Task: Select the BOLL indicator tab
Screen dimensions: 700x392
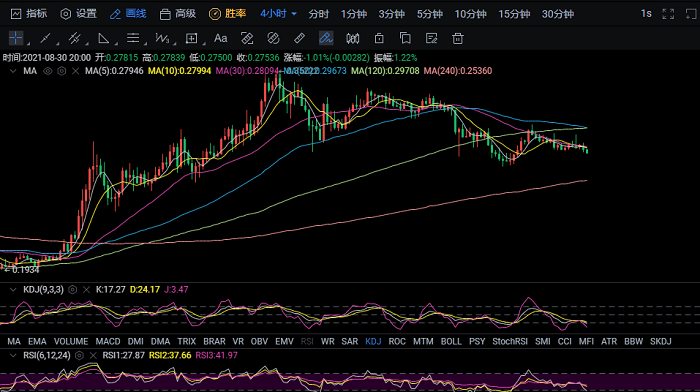Action: click(451, 342)
